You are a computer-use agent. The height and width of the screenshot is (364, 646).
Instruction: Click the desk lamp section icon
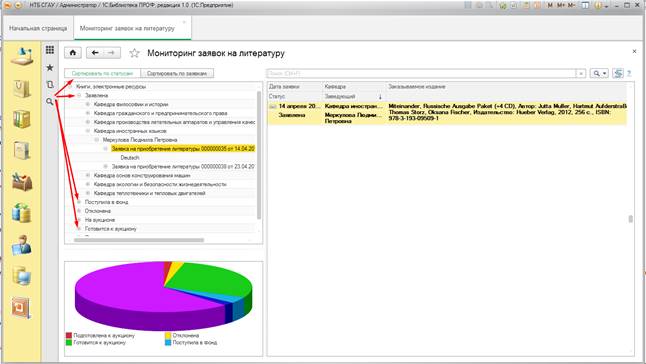coord(22,56)
